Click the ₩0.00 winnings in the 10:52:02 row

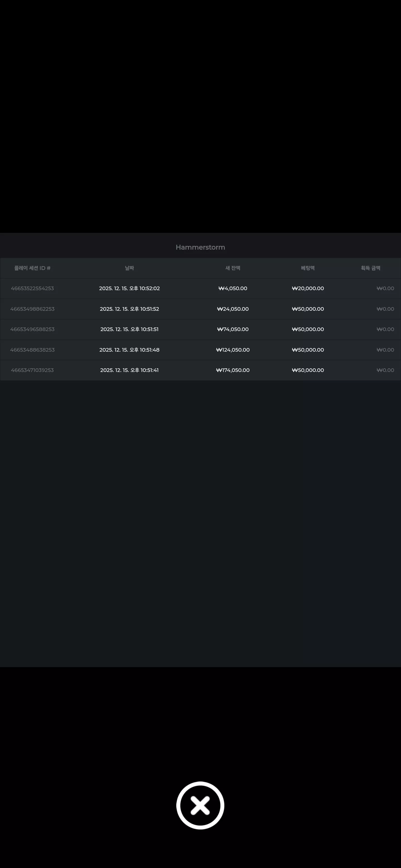coord(385,288)
